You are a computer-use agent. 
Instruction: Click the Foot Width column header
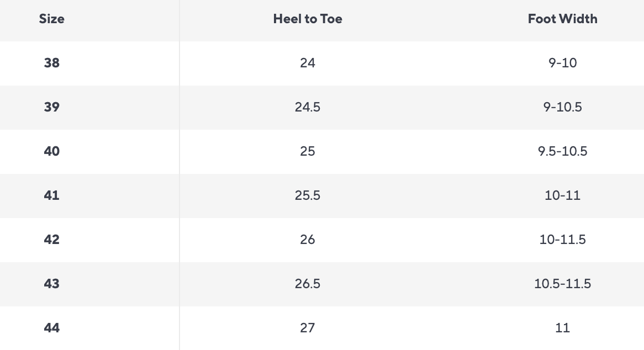(x=562, y=19)
